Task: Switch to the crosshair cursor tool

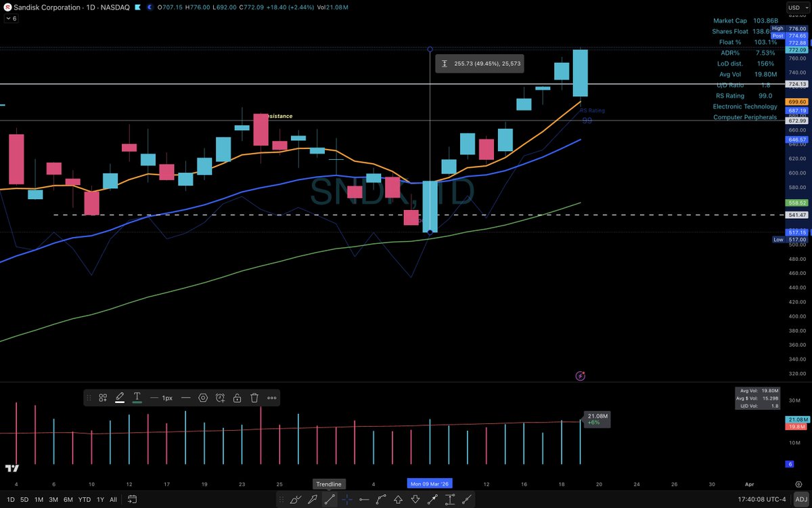Action: pos(346,499)
